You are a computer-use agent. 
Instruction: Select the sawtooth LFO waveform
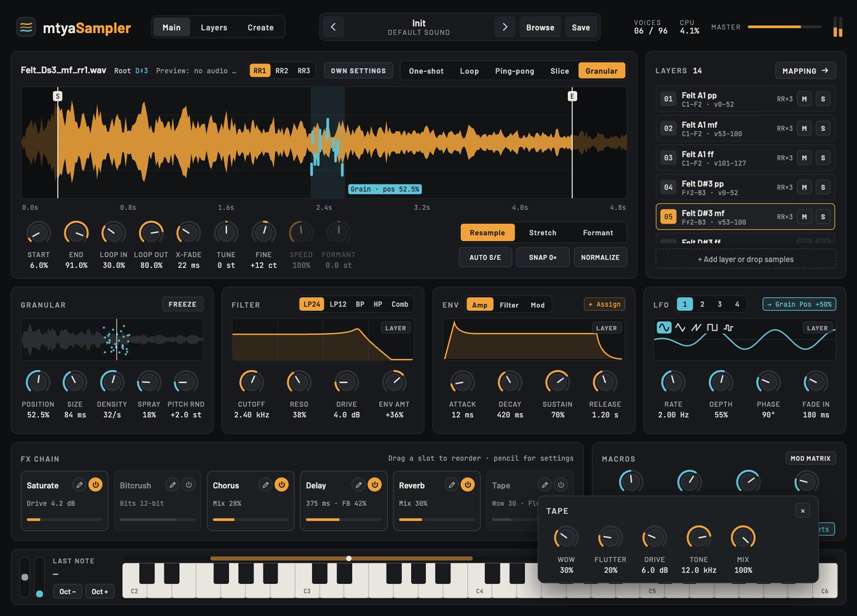coord(696,327)
